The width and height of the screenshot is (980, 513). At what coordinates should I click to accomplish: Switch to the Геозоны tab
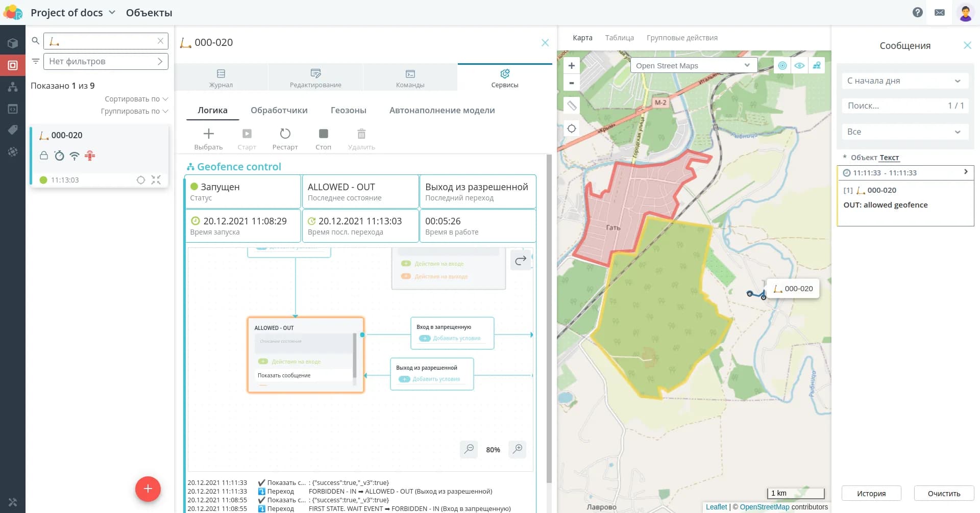coord(348,110)
